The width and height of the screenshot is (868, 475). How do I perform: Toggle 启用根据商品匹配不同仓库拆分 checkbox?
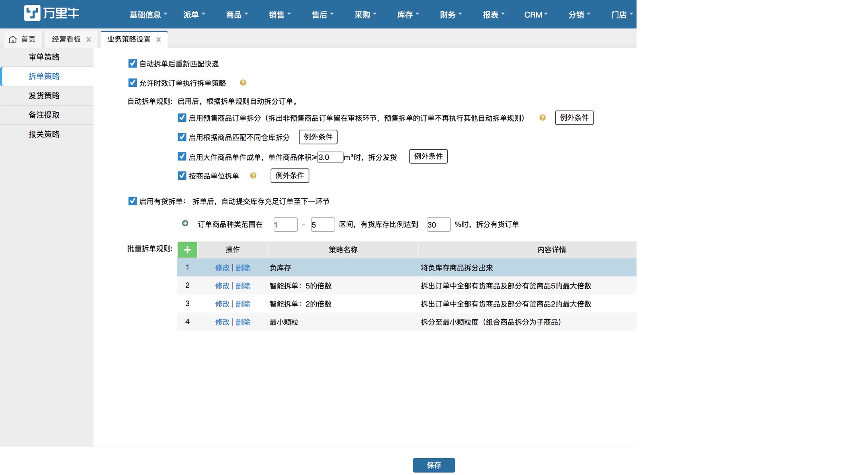point(182,137)
